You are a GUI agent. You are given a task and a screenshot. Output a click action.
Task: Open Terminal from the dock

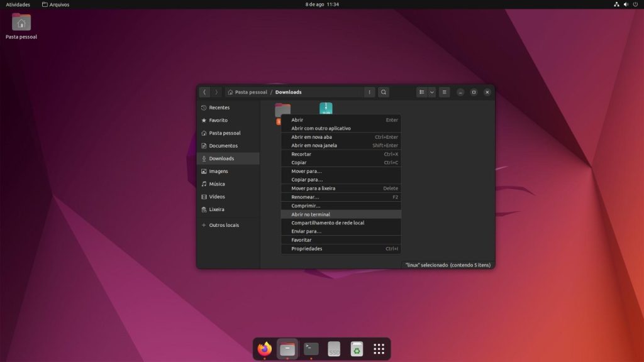point(311,348)
